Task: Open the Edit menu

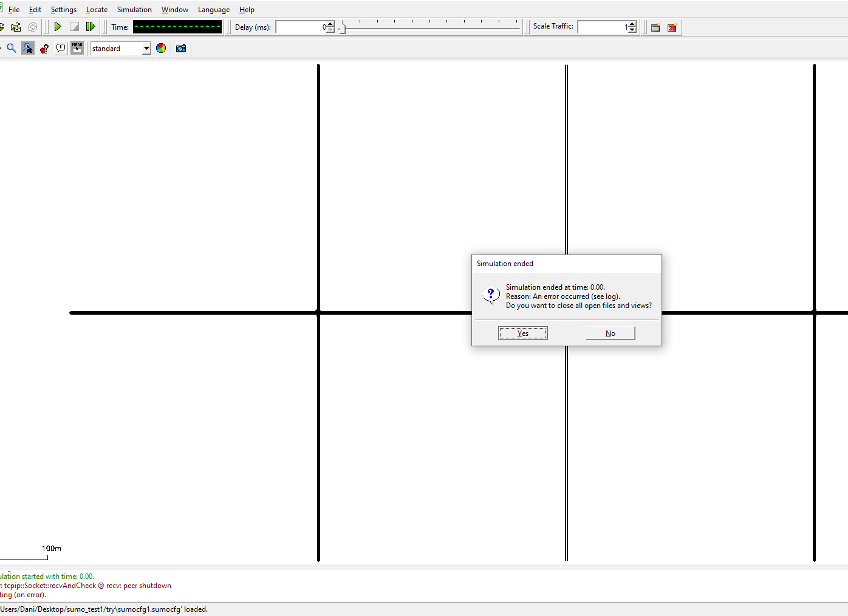Action: (x=35, y=10)
